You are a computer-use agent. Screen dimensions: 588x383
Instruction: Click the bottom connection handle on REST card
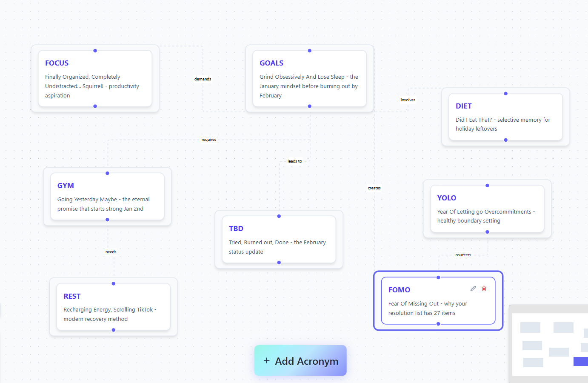coord(113,330)
